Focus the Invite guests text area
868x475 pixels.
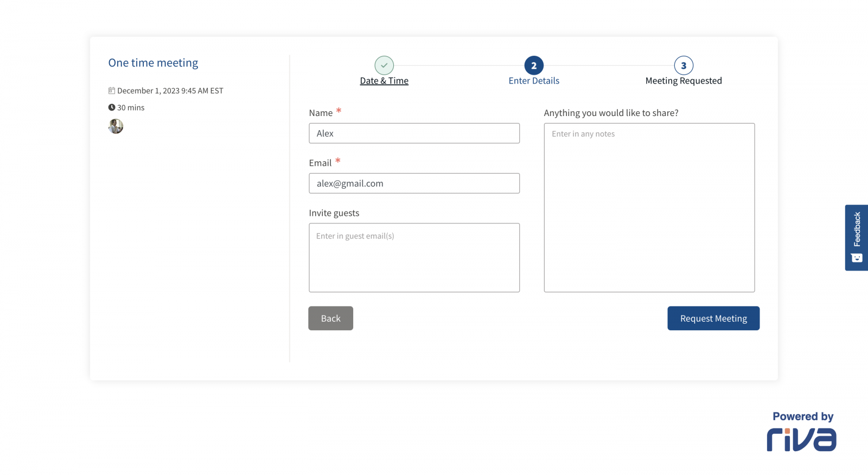pyautogui.click(x=414, y=258)
